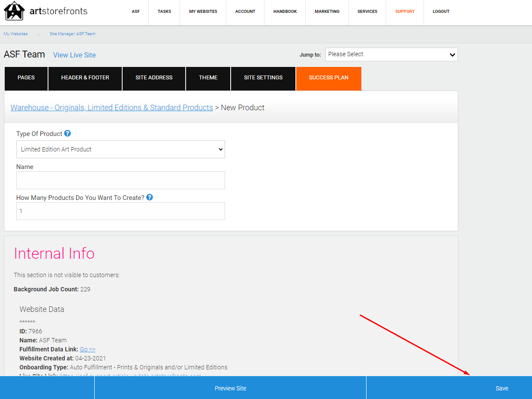The height and width of the screenshot is (399, 532).
Task: Click the How Many Products field
Action: pos(120,211)
